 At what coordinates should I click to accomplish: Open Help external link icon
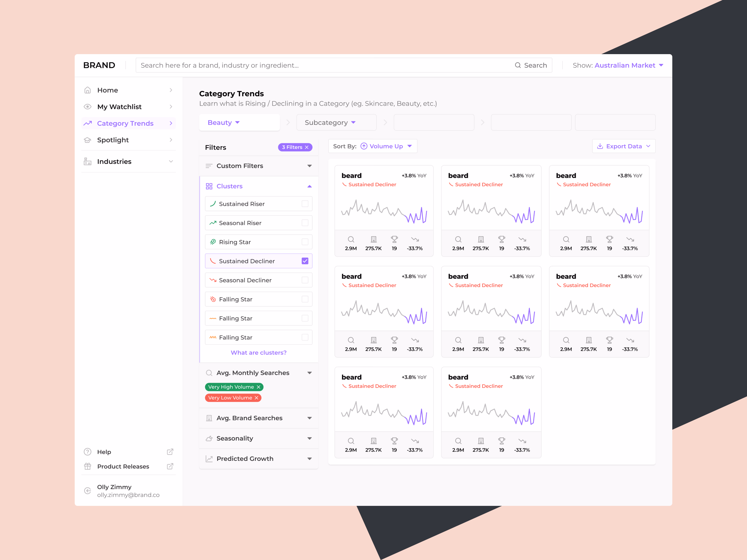coord(170,452)
